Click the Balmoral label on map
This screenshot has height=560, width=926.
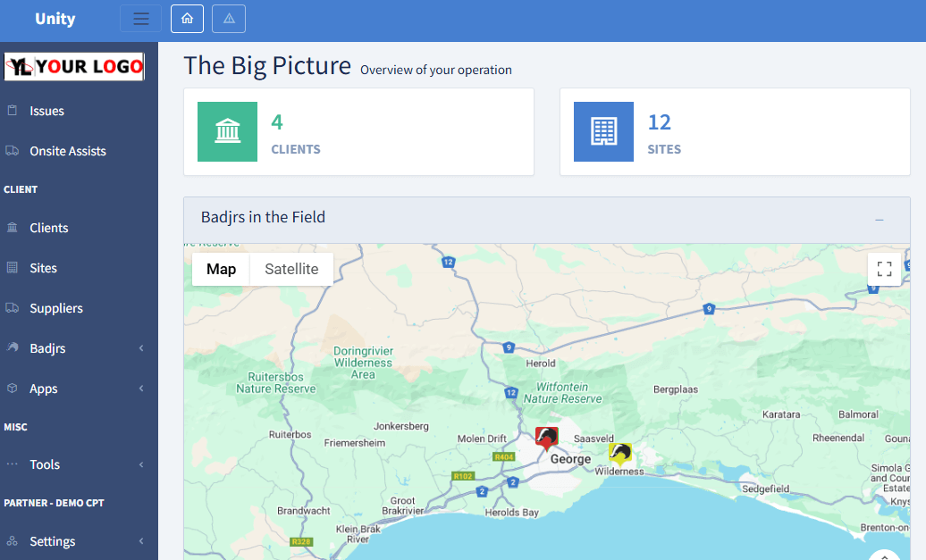858,414
